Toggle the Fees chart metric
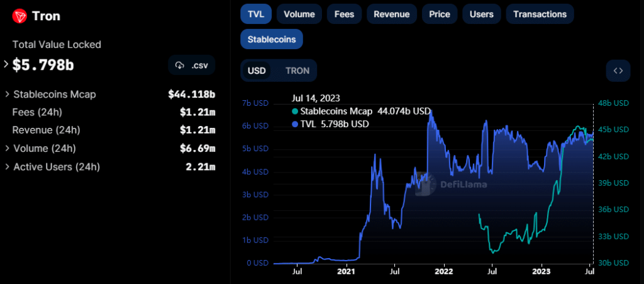This screenshot has height=284, width=644. 344,14
